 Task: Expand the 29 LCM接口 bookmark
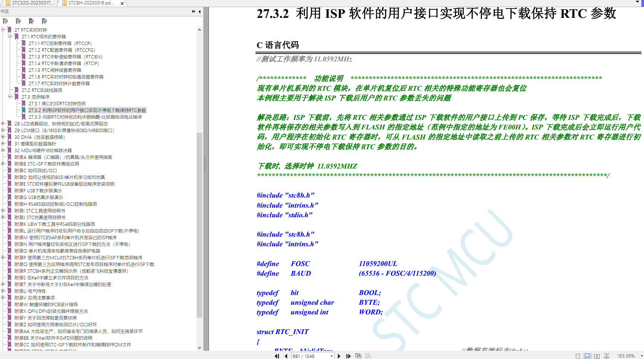[3, 130]
